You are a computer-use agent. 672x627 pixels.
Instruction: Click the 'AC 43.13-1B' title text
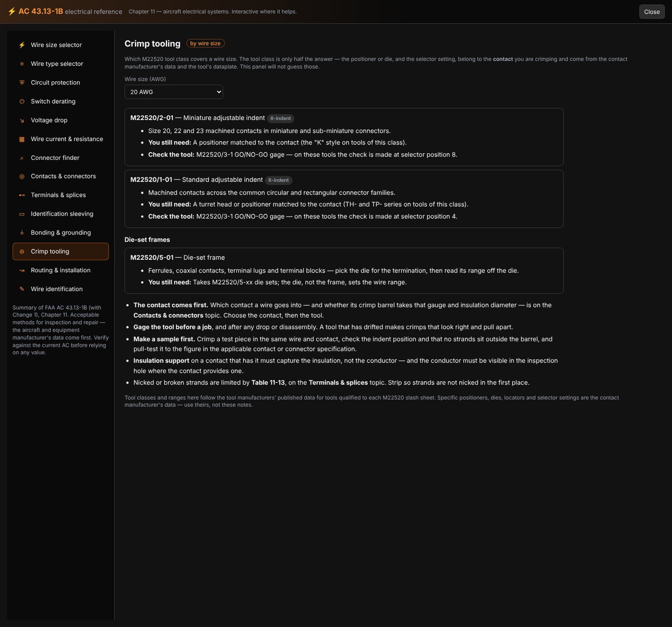tap(41, 12)
